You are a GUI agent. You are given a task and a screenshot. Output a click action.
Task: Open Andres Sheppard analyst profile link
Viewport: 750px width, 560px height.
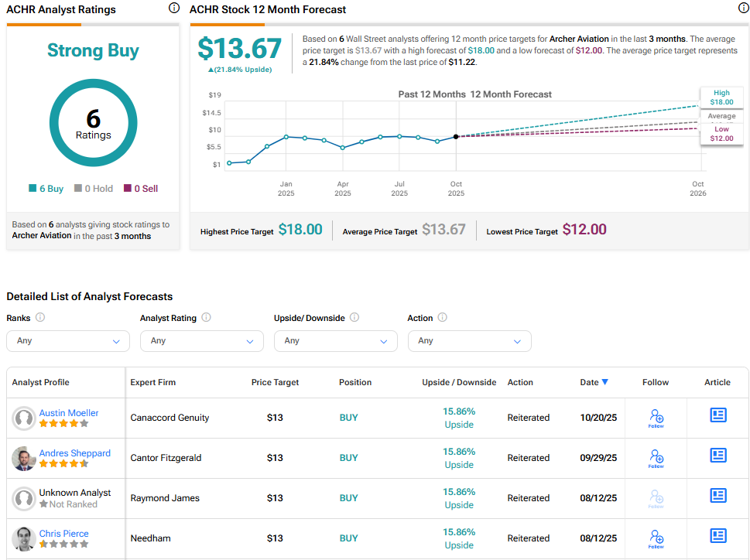(x=74, y=453)
